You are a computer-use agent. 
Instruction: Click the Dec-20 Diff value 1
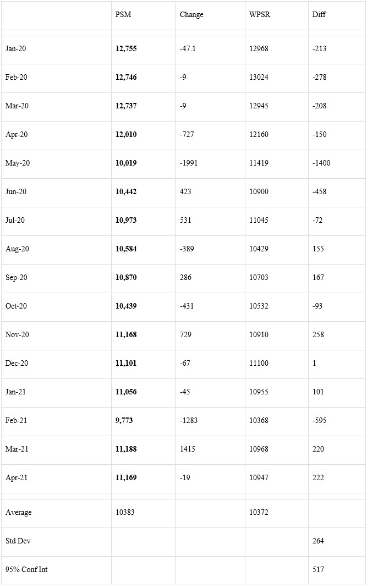314,363
